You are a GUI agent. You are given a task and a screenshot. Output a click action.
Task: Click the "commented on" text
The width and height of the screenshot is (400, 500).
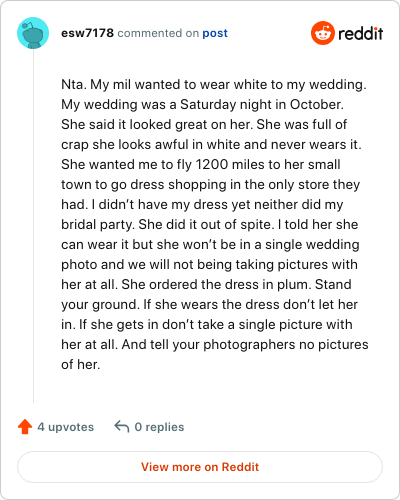[x=158, y=33]
